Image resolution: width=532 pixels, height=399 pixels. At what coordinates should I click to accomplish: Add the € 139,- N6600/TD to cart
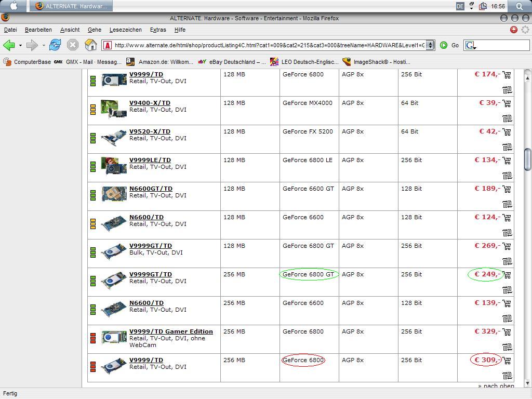coord(507,303)
